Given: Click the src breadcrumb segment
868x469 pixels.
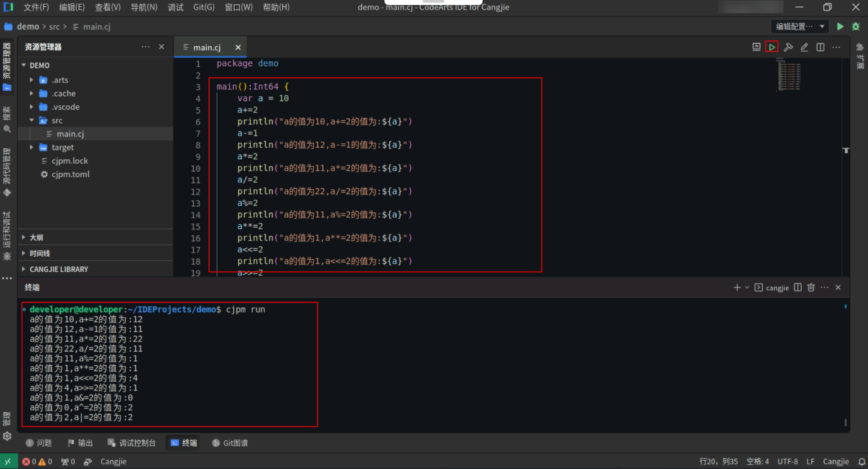Looking at the screenshot, I should click(54, 27).
